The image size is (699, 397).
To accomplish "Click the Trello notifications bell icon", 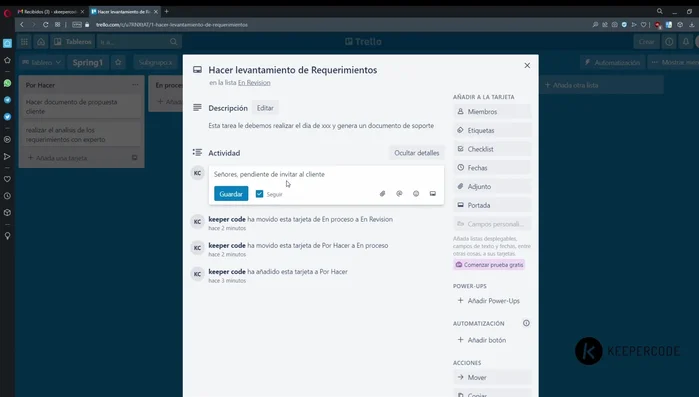I will click(686, 42).
